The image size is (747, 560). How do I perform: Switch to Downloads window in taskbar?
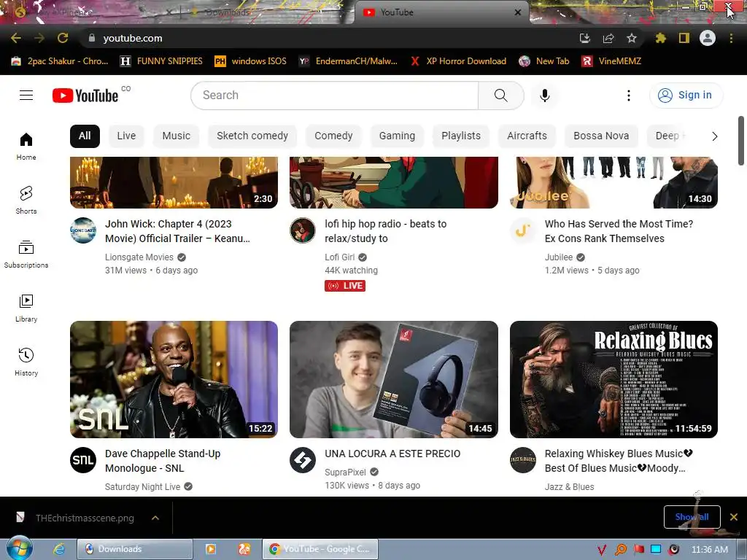point(135,549)
